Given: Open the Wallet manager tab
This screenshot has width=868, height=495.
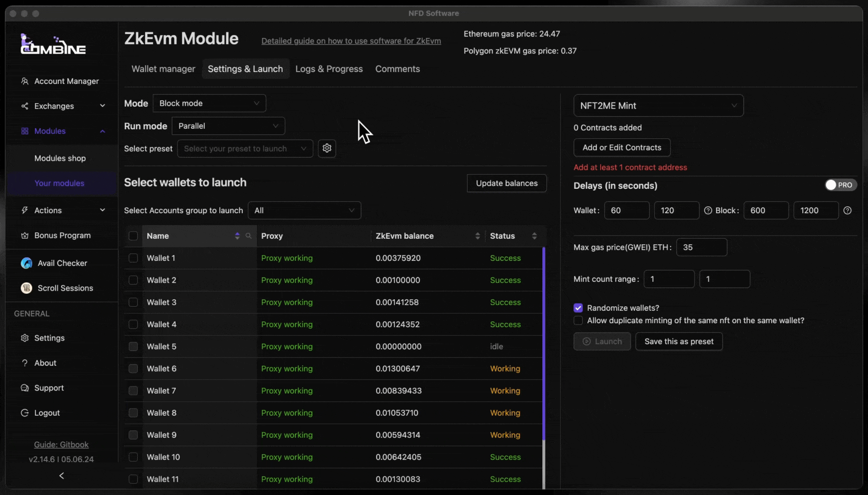Looking at the screenshot, I should point(163,69).
